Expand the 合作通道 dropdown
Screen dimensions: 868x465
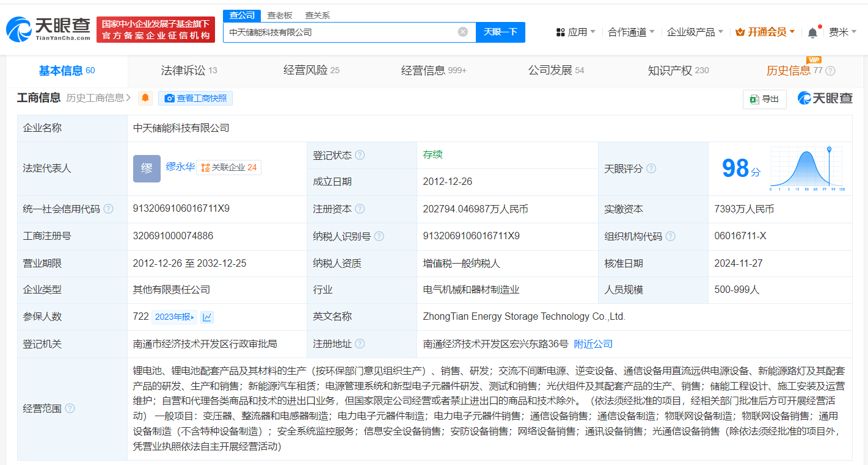(631, 32)
